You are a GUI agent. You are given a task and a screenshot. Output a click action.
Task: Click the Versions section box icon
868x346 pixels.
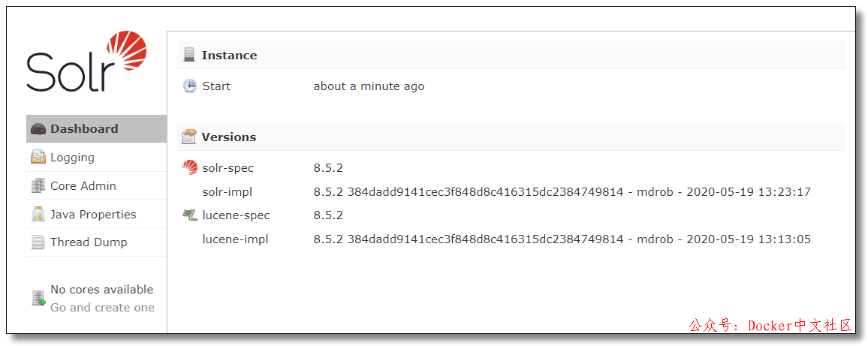click(x=189, y=137)
